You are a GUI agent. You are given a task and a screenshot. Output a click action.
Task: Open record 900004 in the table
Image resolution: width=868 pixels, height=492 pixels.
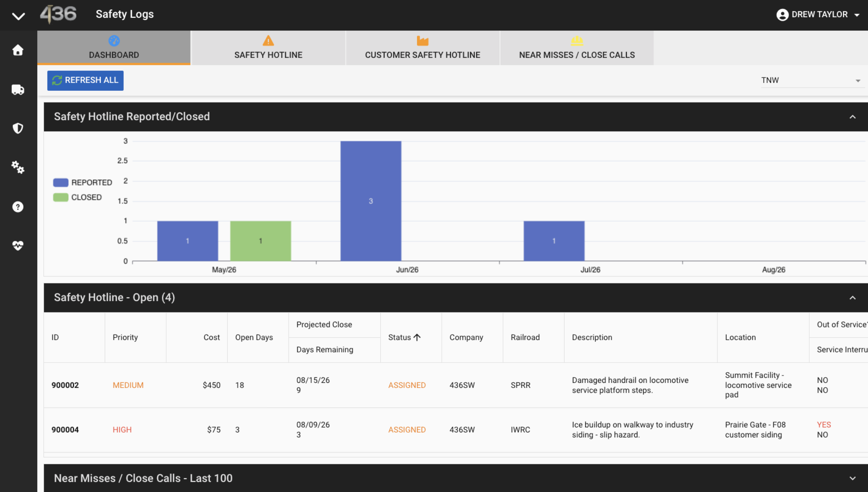click(65, 430)
